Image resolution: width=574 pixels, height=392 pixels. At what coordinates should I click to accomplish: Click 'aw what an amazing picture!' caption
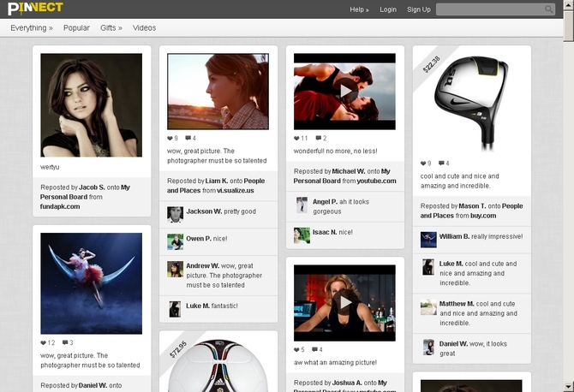[335, 362]
